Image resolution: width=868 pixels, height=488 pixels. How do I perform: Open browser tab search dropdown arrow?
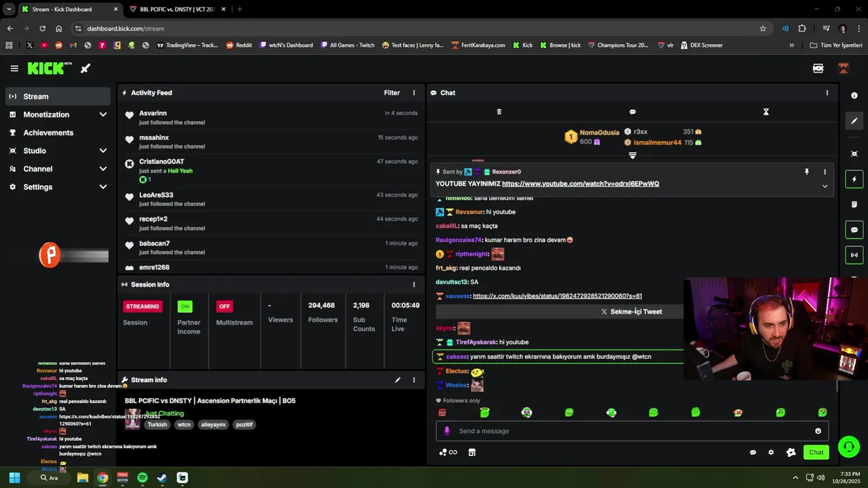coord(9,9)
